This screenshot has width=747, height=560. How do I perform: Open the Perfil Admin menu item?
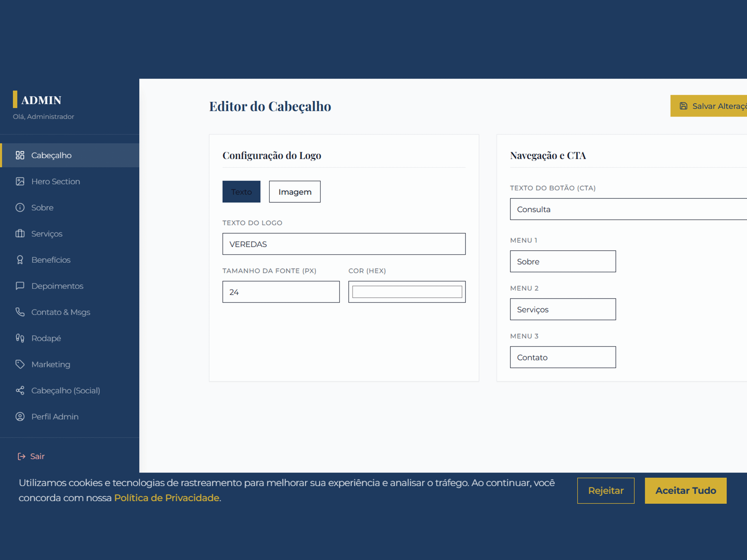pyautogui.click(x=55, y=416)
